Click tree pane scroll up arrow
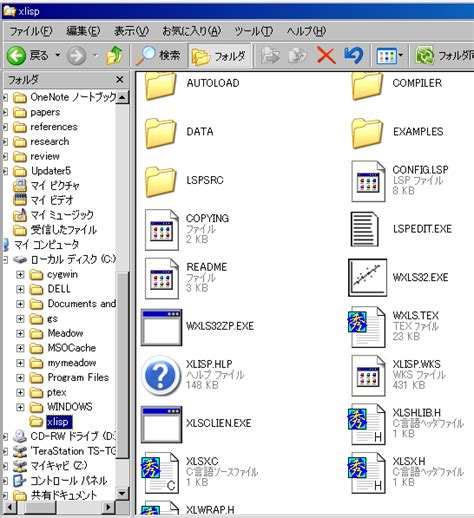This screenshot has height=518, width=474. pos(122,98)
